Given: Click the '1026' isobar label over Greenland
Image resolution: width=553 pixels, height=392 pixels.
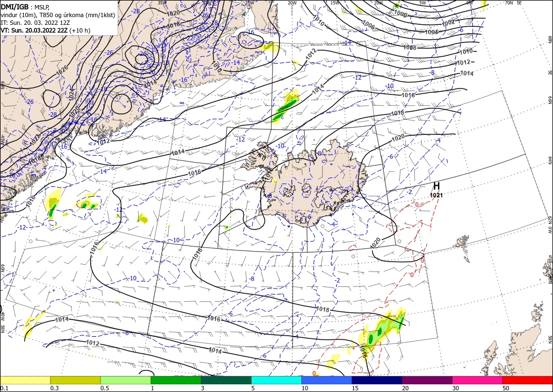Looking at the screenshot, I should (62, 70).
